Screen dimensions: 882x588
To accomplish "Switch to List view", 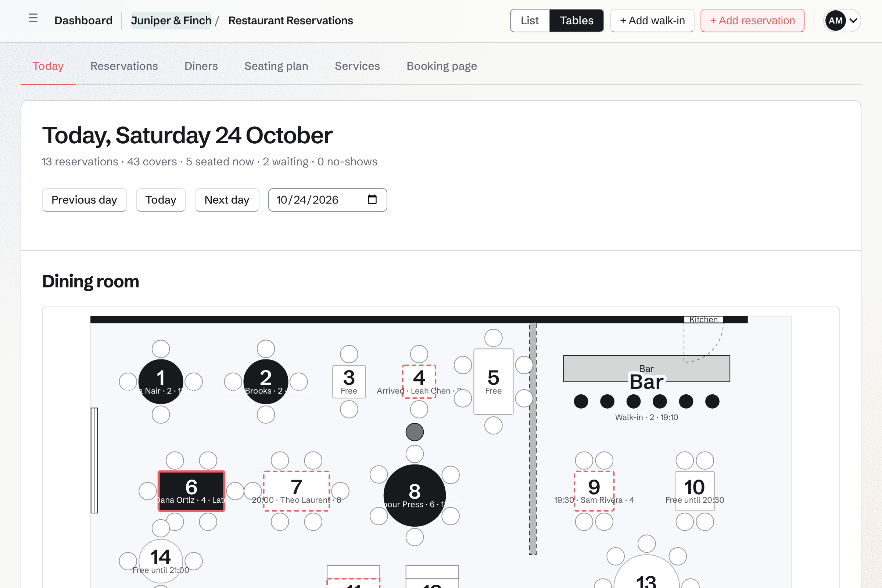I will click(530, 21).
